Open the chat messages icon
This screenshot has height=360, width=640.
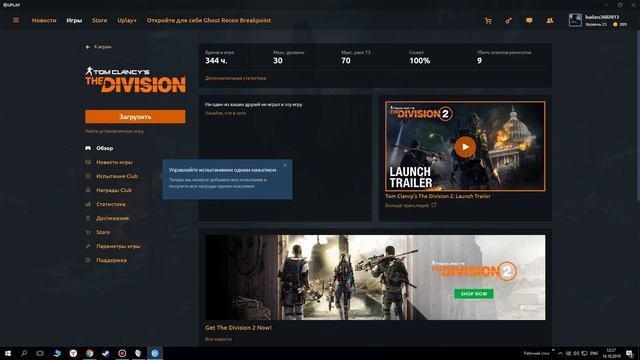529,20
